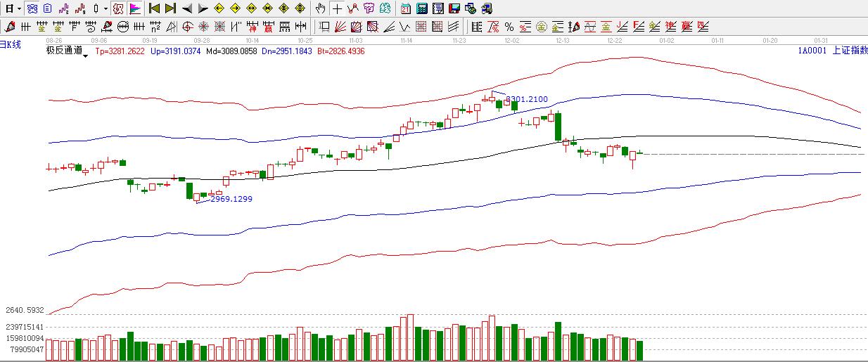Screen dimensions: 868x362
Task: Click the 3301.2100 high price marker
Action: tap(526, 100)
